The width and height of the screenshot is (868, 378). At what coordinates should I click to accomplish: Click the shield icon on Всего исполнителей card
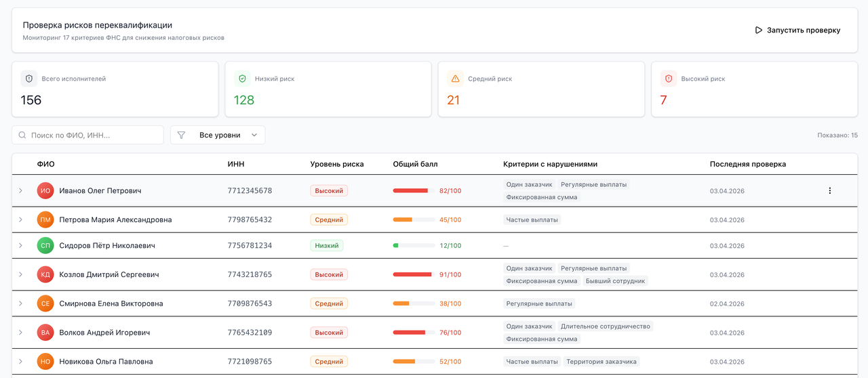(29, 79)
